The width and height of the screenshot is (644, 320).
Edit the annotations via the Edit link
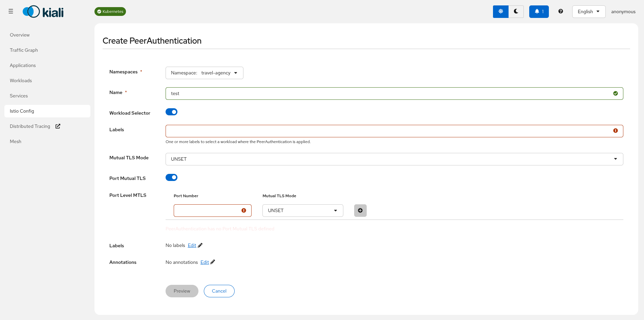point(205,262)
